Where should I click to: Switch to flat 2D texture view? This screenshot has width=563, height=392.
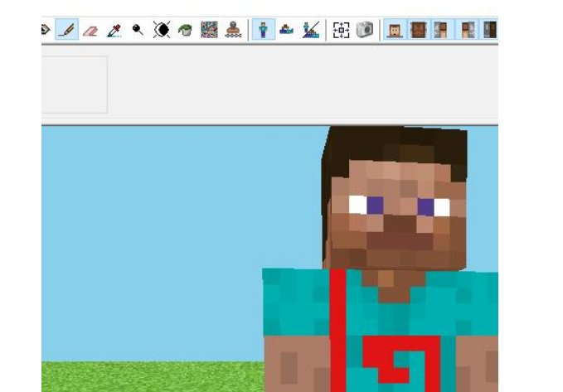pos(287,30)
